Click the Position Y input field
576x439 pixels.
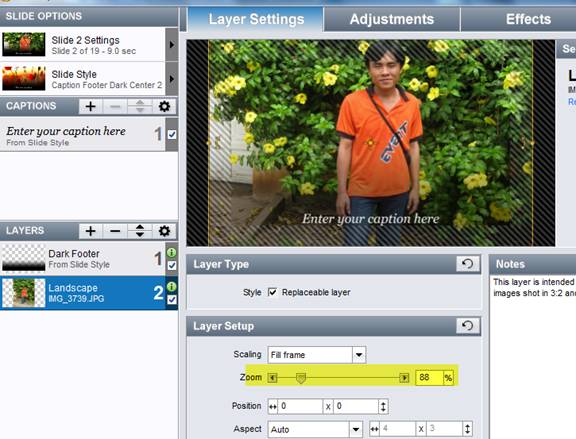click(356, 407)
